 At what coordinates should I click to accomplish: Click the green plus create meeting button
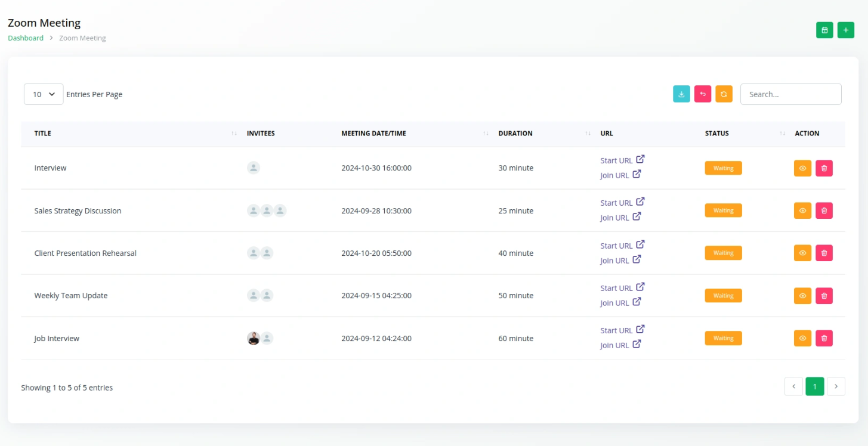pos(846,30)
